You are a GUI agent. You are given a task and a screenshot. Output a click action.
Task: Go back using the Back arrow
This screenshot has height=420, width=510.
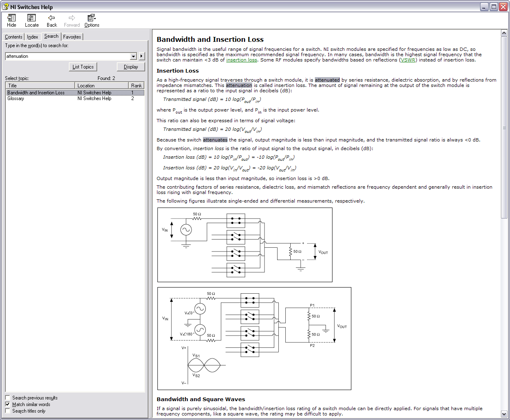pyautogui.click(x=52, y=18)
